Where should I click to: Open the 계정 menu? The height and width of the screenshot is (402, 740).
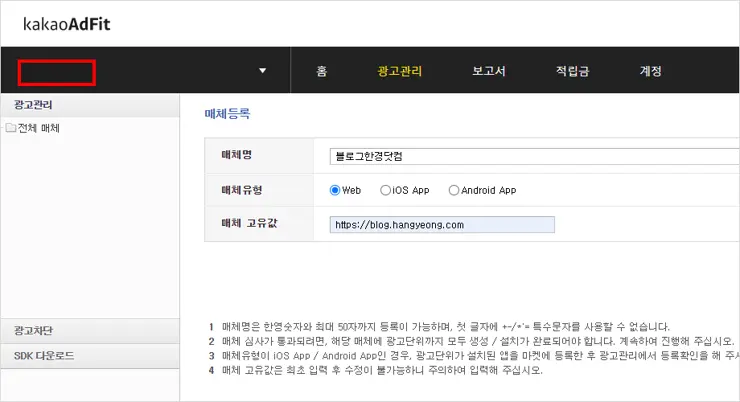651,71
